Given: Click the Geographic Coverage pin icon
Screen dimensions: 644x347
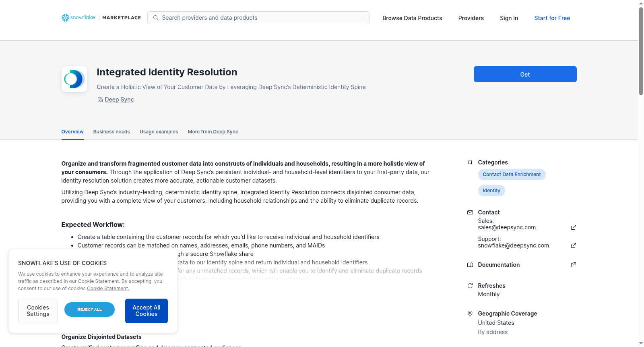Looking at the screenshot, I should [x=470, y=314].
